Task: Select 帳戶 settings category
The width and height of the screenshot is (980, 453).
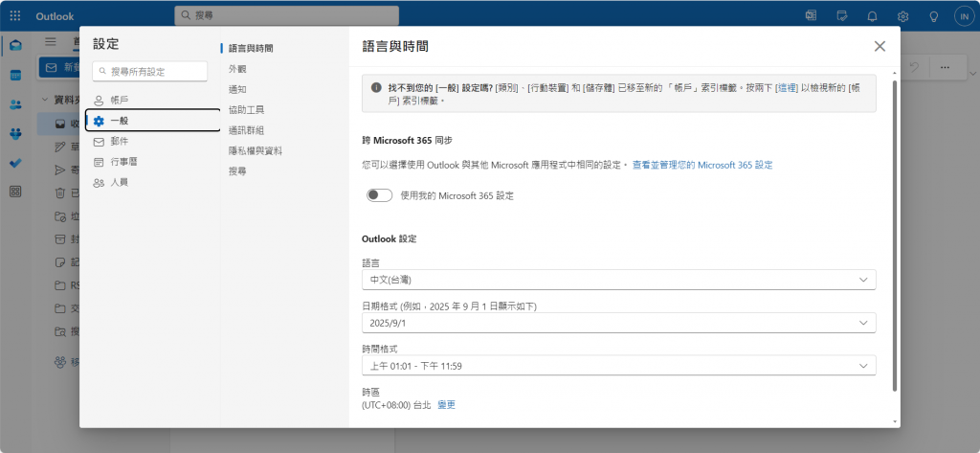Action: 152,101
